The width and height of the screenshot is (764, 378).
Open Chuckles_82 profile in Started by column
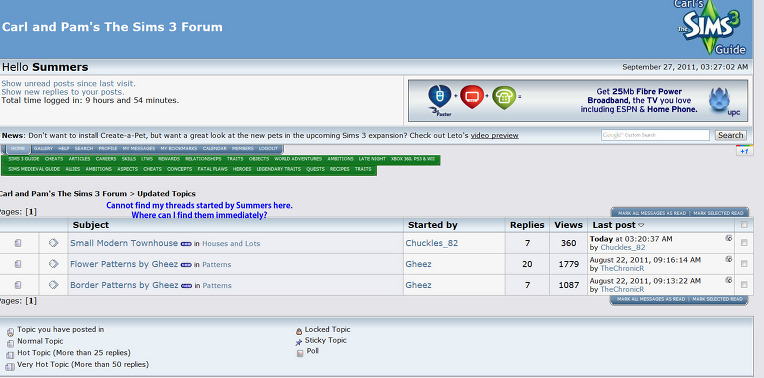click(x=432, y=243)
